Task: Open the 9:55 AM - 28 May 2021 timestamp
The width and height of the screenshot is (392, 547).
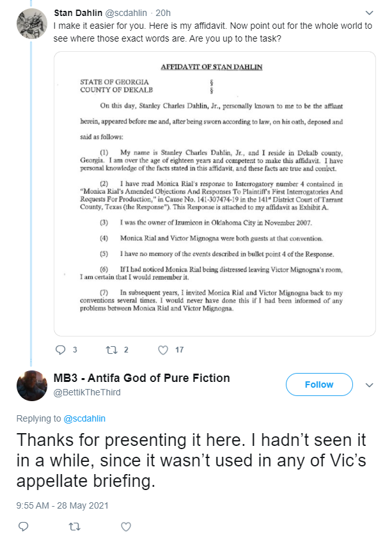Action: [x=63, y=505]
